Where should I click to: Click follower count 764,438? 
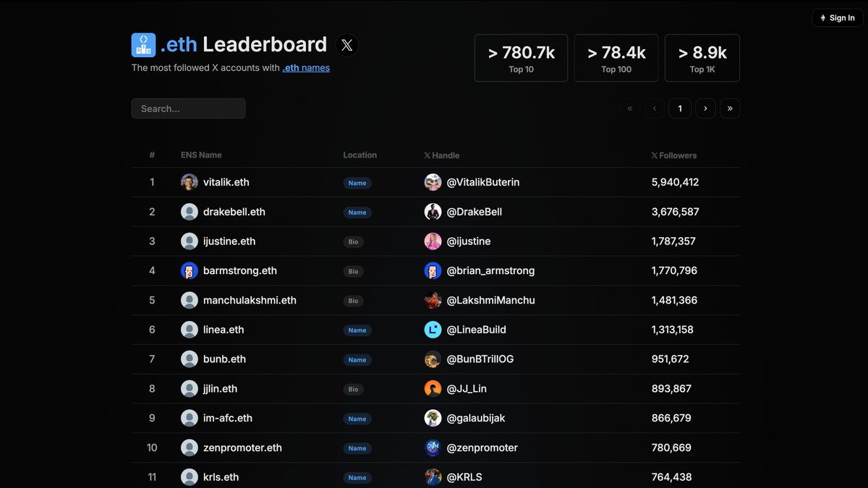click(672, 477)
